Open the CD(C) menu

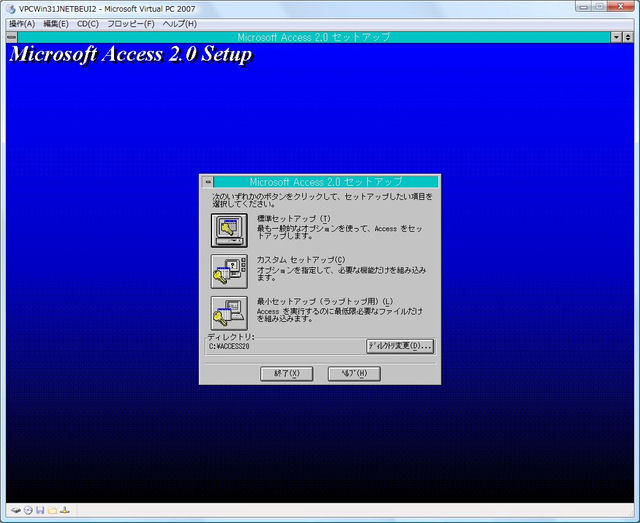88,24
